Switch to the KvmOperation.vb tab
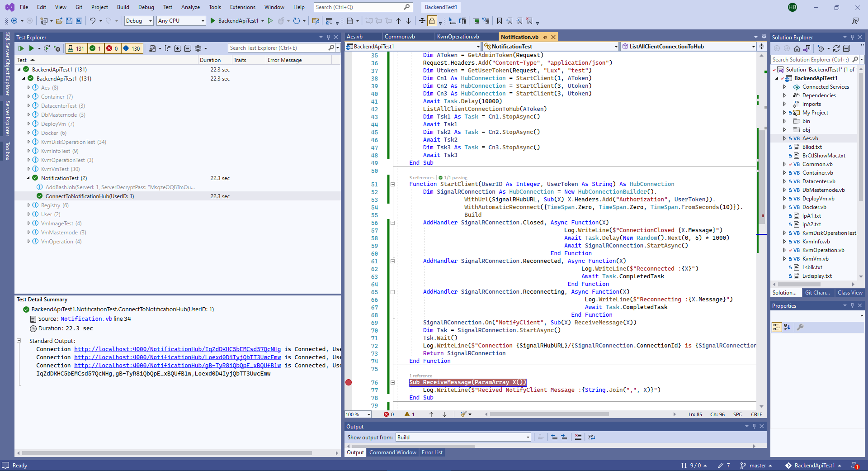The height and width of the screenshot is (471, 868). point(458,37)
